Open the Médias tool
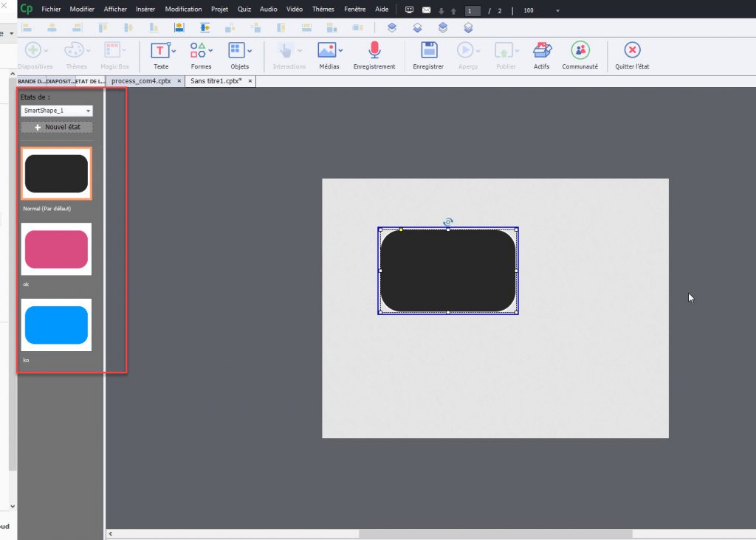Screen dimensions: 756x540 point(327,56)
